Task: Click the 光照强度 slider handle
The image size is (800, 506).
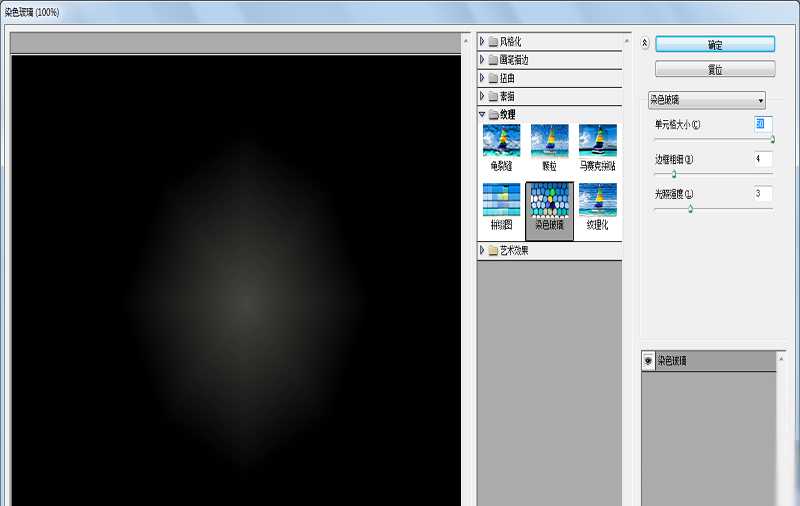Action: (690, 209)
